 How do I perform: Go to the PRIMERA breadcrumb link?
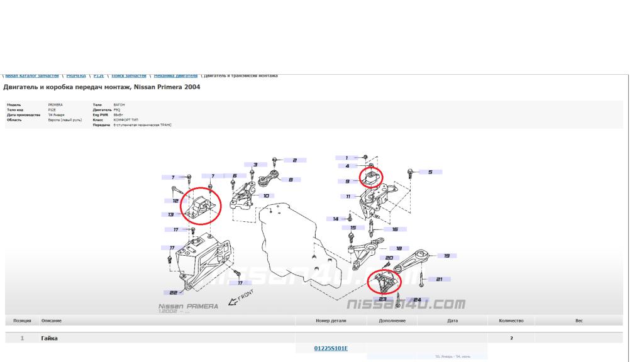click(76, 76)
